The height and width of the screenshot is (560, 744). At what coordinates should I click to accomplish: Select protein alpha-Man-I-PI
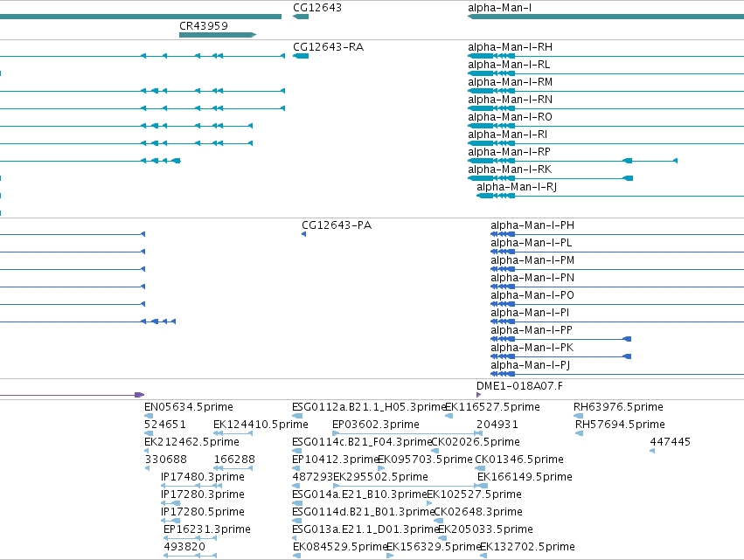tap(530, 313)
